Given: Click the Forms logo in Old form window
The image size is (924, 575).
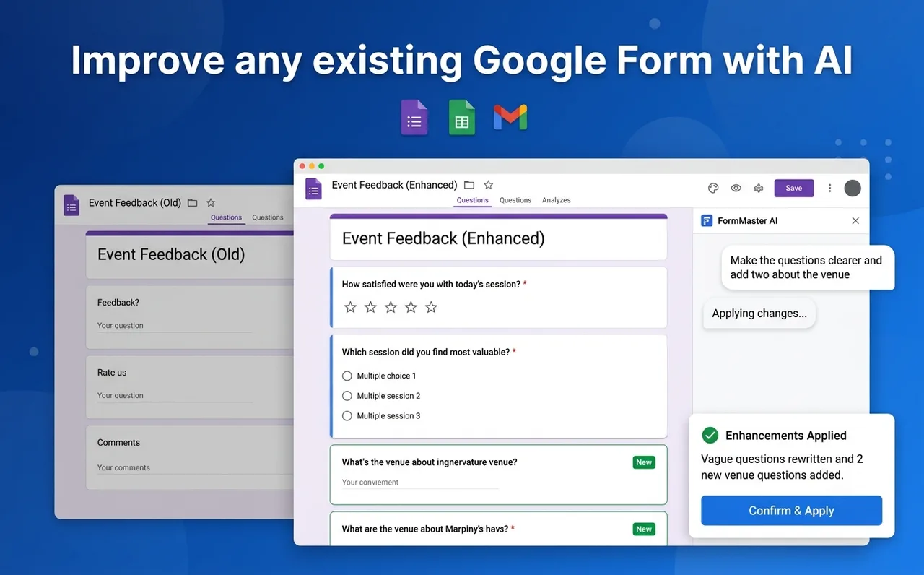Looking at the screenshot, I should 71,205.
